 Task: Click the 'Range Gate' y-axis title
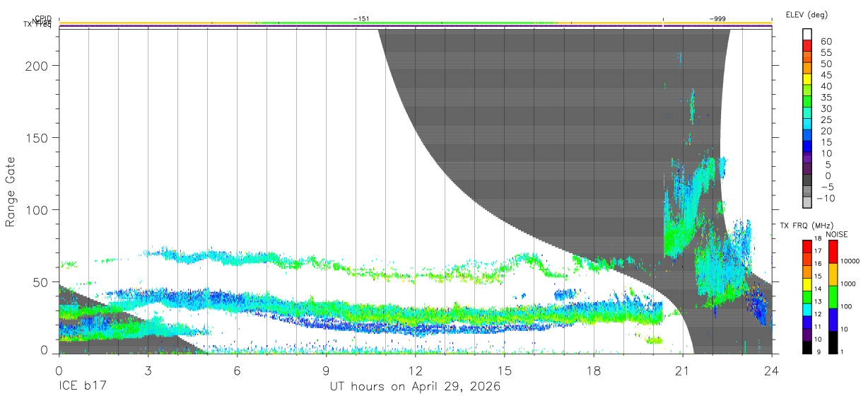coord(11,192)
